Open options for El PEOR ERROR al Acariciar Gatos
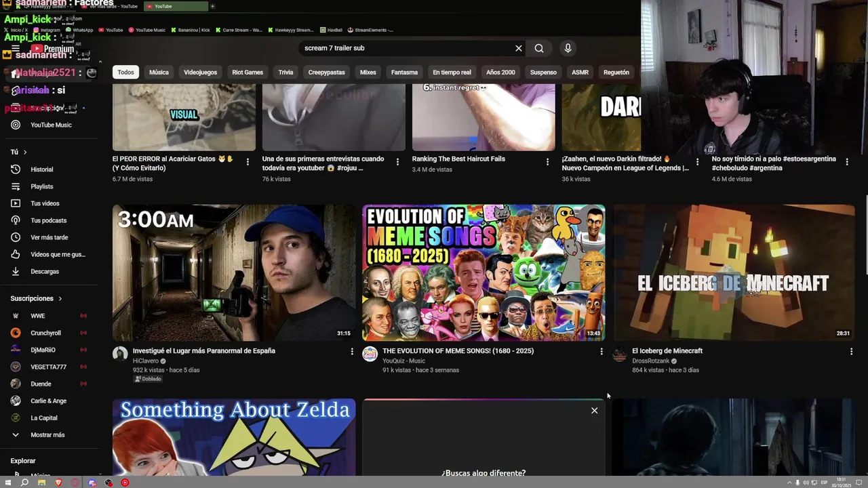This screenshot has height=488, width=868. tap(248, 162)
